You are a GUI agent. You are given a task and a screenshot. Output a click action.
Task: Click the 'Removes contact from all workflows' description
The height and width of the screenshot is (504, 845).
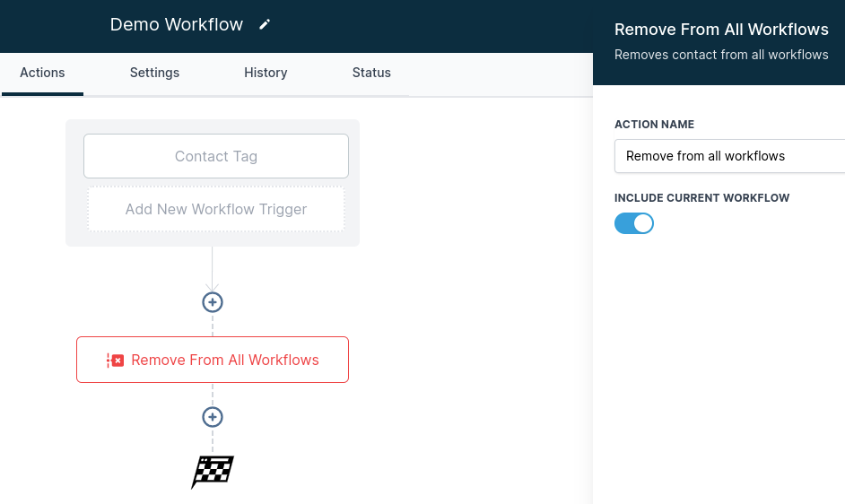(x=721, y=55)
